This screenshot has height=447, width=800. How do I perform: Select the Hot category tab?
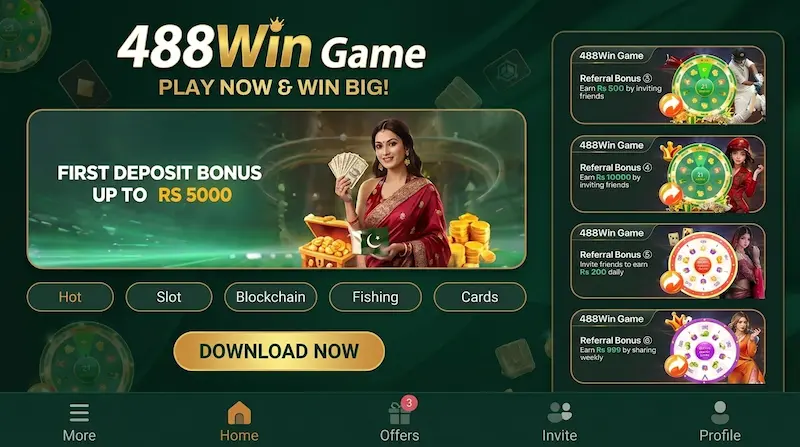(70, 297)
